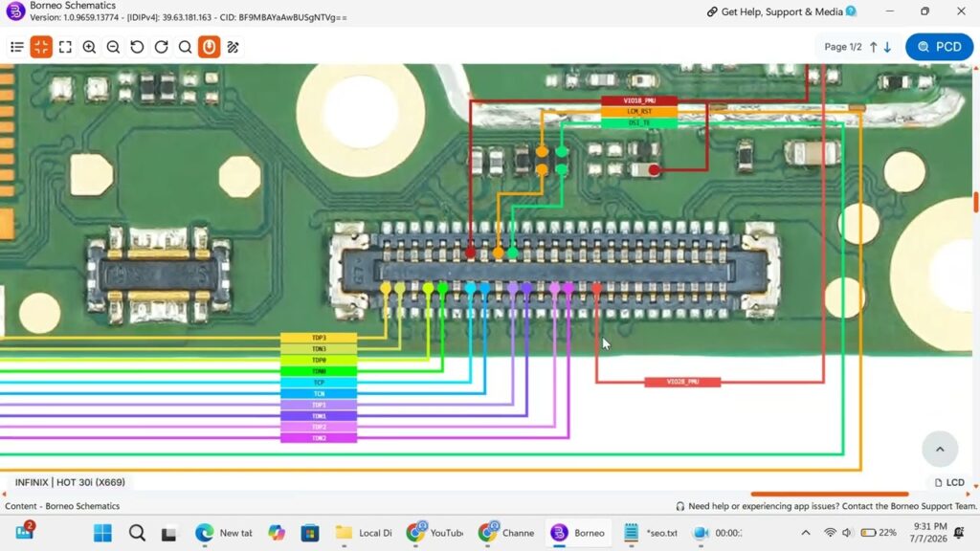Click the Content - Borneo Schematics status text
This screenshot has width=980, height=551.
tap(62, 506)
